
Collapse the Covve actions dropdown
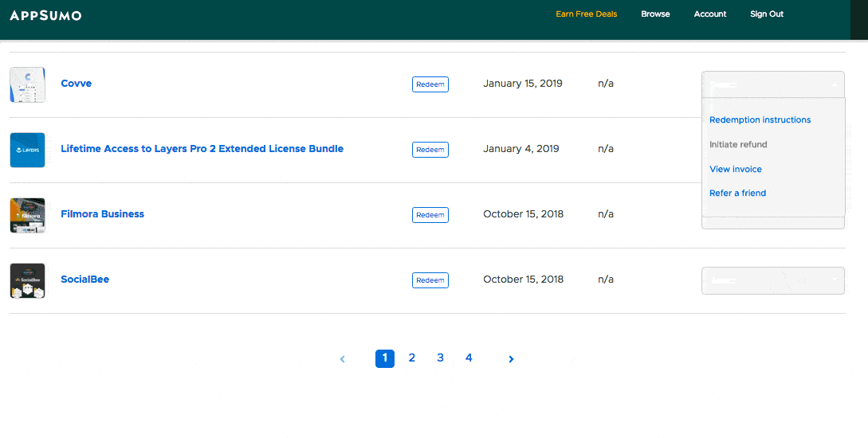pyautogui.click(x=772, y=84)
